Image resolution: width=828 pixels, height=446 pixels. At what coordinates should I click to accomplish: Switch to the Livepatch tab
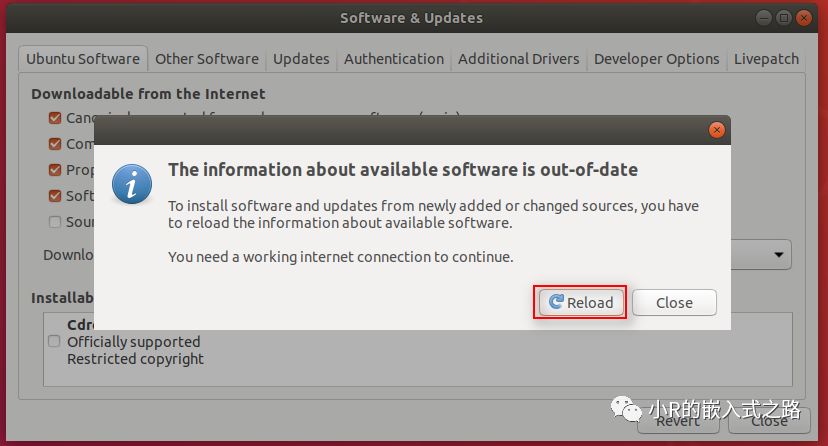coord(766,59)
